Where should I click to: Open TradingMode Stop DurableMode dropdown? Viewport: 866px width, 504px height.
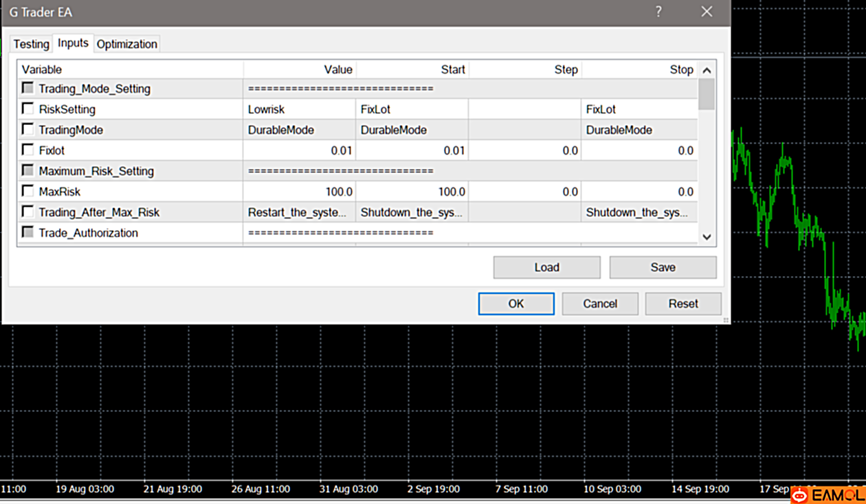pos(639,130)
